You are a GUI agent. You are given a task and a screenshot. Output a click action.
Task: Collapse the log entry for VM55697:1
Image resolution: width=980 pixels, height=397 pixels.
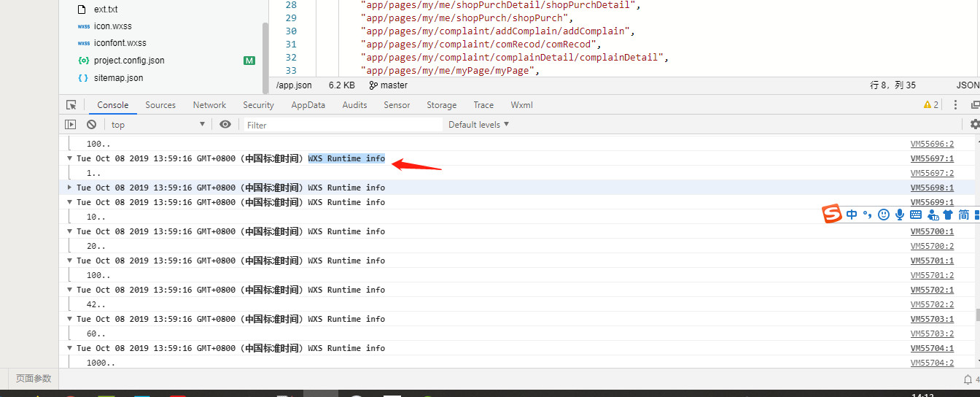(x=70, y=158)
